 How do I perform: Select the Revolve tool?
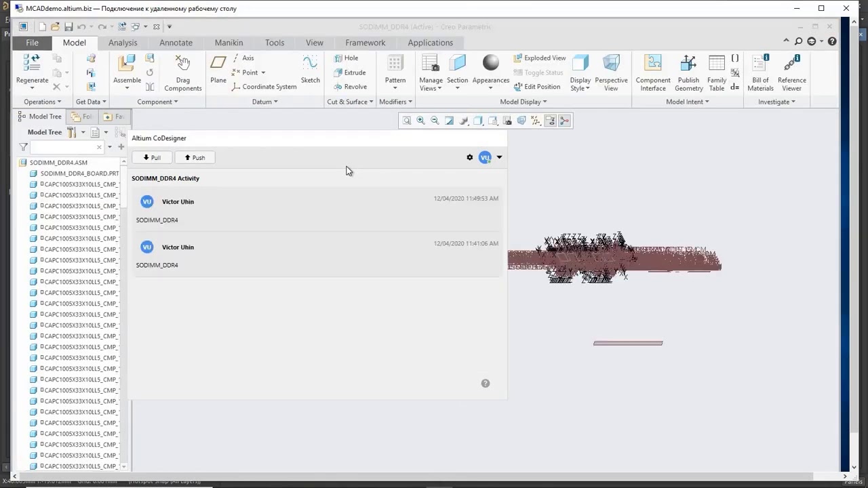coord(351,87)
